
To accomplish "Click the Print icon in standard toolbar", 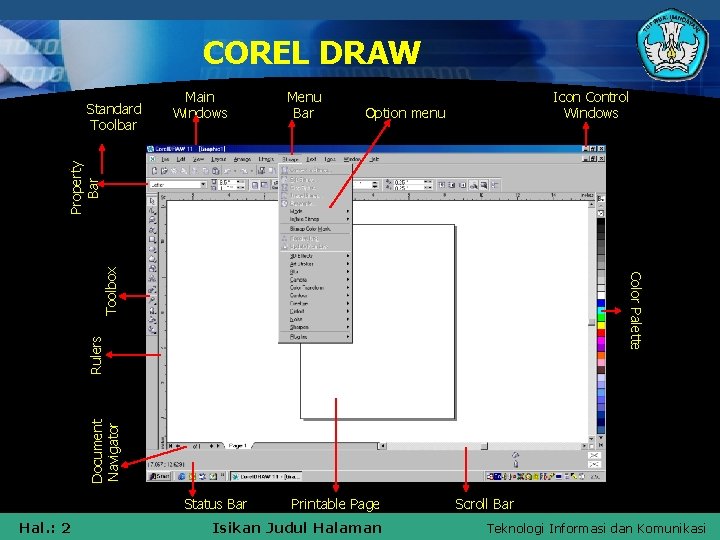I will click(x=183, y=171).
